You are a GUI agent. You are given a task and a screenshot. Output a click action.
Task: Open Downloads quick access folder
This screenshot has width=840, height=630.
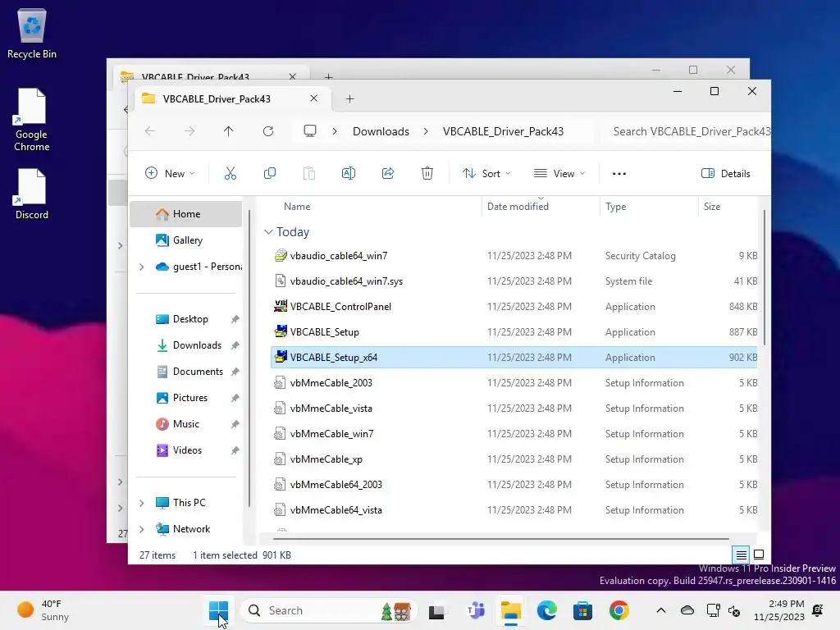coord(186,345)
